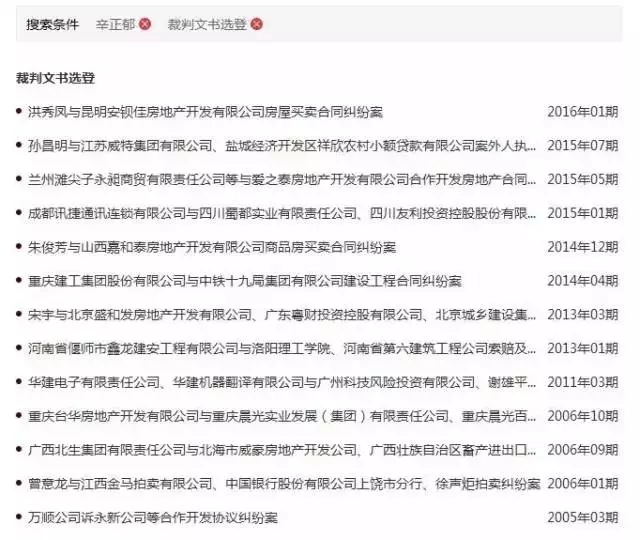Image resolution: width=640 pixels, height=540 pixels.
Task: Click the 辛正郁 filter tag text
Action: [115, 24]
